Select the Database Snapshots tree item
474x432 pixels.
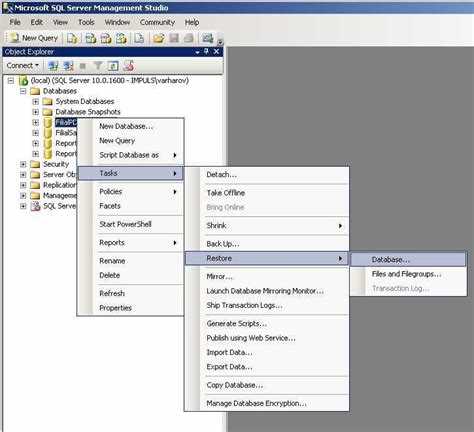(x=88, y=112)
